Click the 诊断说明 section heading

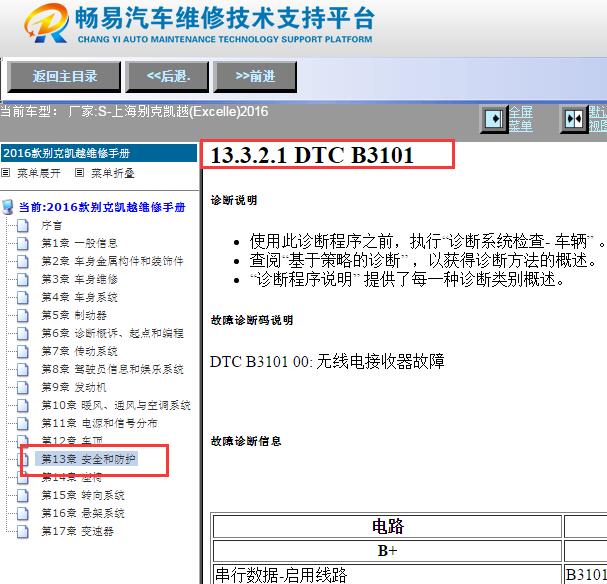pos(234,200)
